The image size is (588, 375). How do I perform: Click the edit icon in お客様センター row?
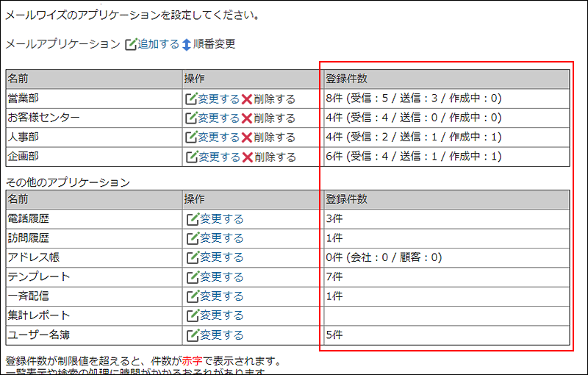point(191,118)
